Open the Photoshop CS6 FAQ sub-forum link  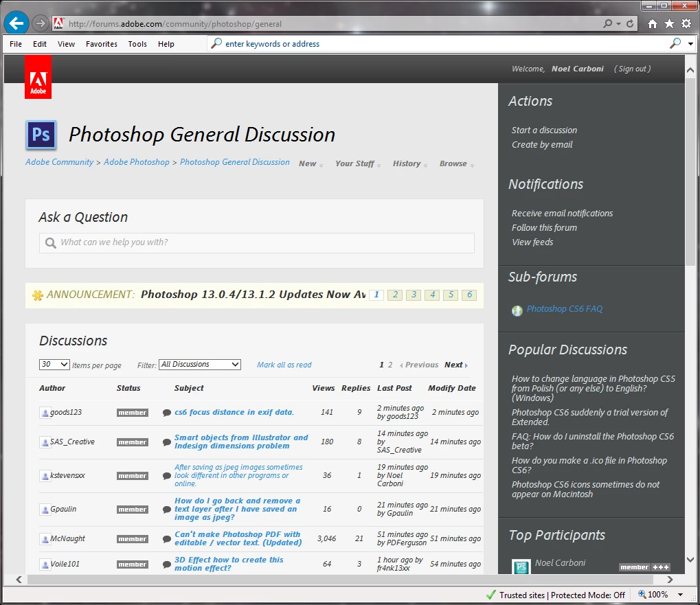click(564, 309)
